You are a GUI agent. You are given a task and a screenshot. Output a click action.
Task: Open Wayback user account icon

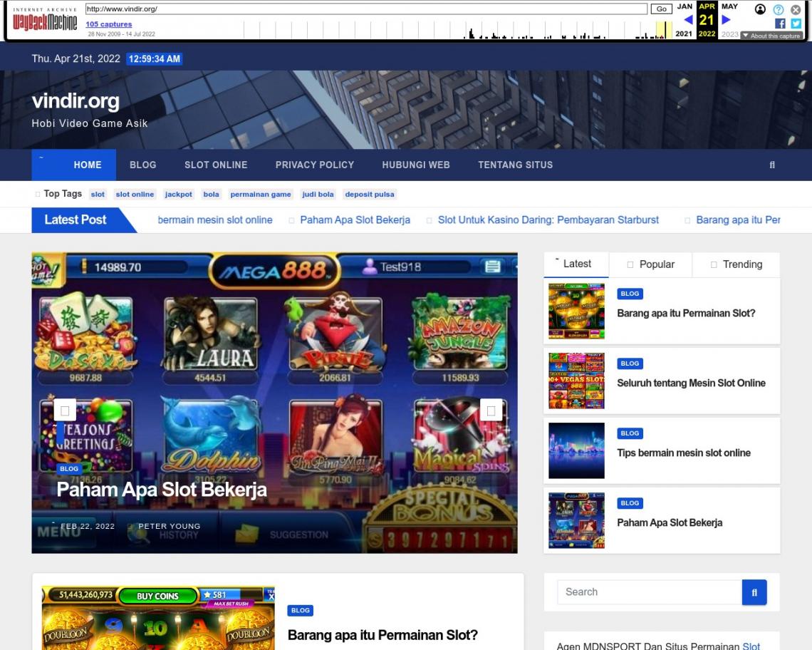coord(760,9)
